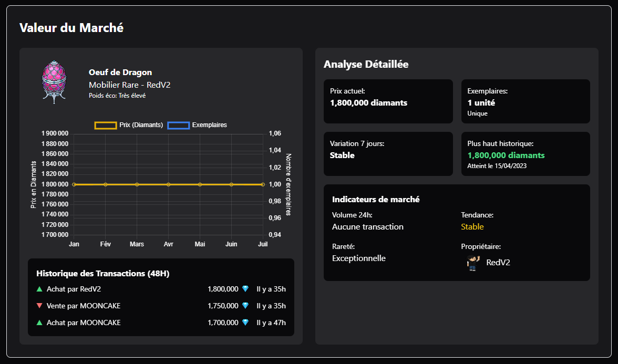Screen dimensions: 618x364
Task: Click the Exemplaires legend label above chart
Action: coord(209,125)
